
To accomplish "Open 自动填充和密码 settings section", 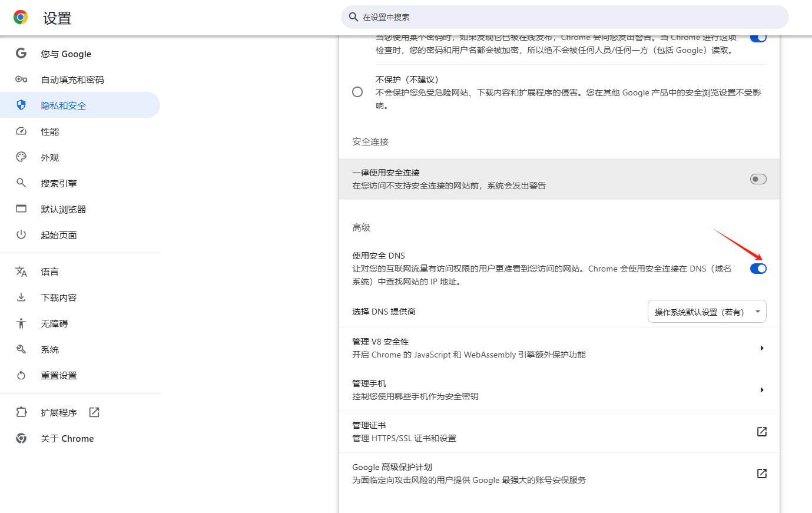I will [x=80, y=80].
